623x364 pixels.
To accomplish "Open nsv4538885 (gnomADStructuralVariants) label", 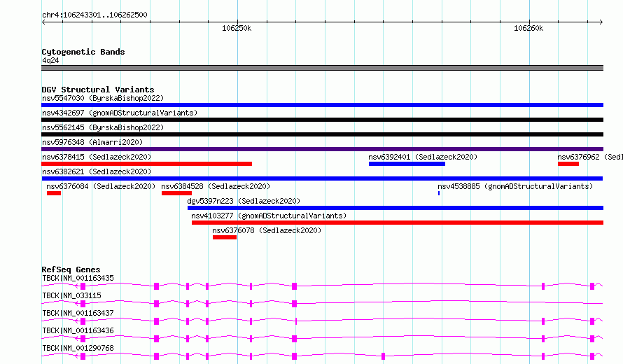I will tap(515, 186).
